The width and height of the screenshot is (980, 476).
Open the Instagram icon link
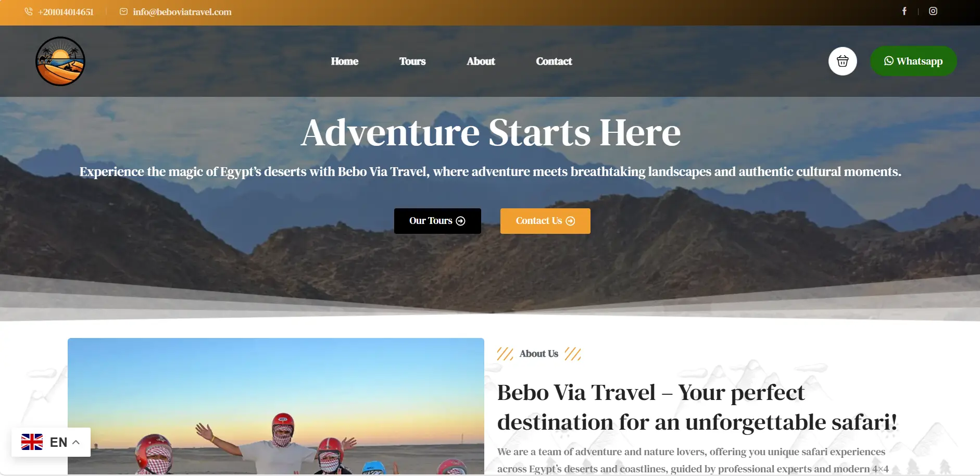933,11
